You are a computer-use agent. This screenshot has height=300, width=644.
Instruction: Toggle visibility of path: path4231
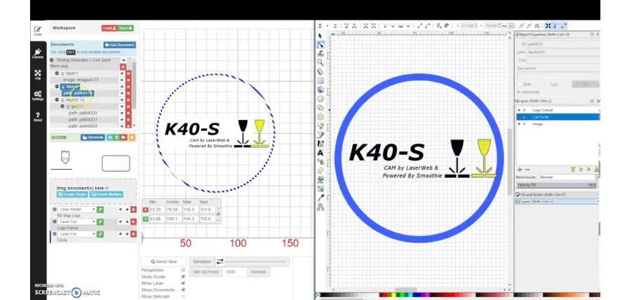pos(122,119)
